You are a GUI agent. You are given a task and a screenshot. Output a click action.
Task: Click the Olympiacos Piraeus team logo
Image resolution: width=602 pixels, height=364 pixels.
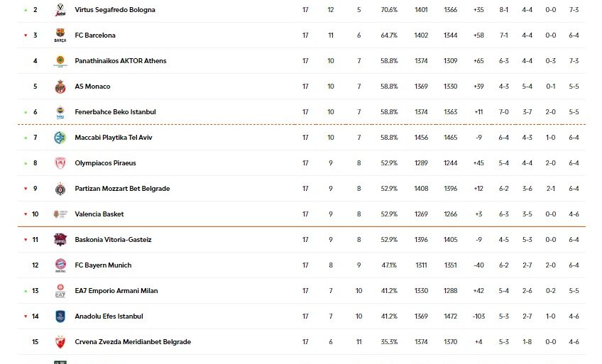[x=60, y=163]
